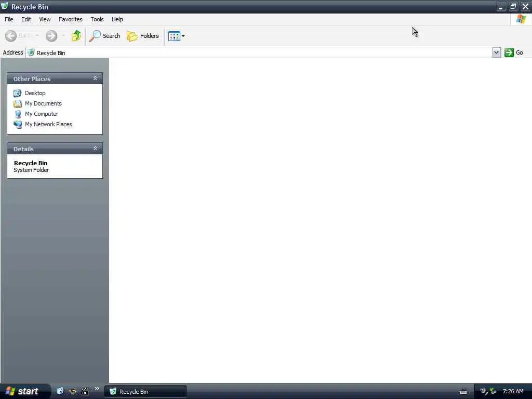
Task: Click the clapperboard Quick Launch icon
Action: 85,392
